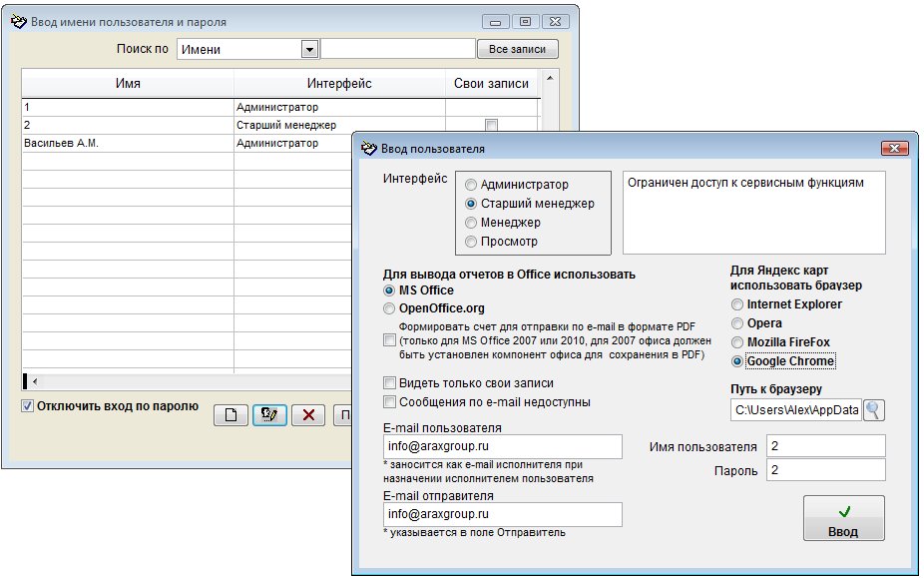Select Opera browser radio button

pos(737,323)
